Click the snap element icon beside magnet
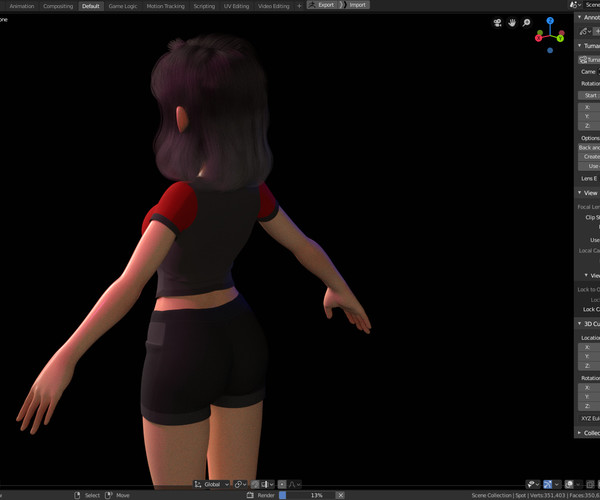The width and height of the screenshot is (600, 500). (x=265, y=485)
